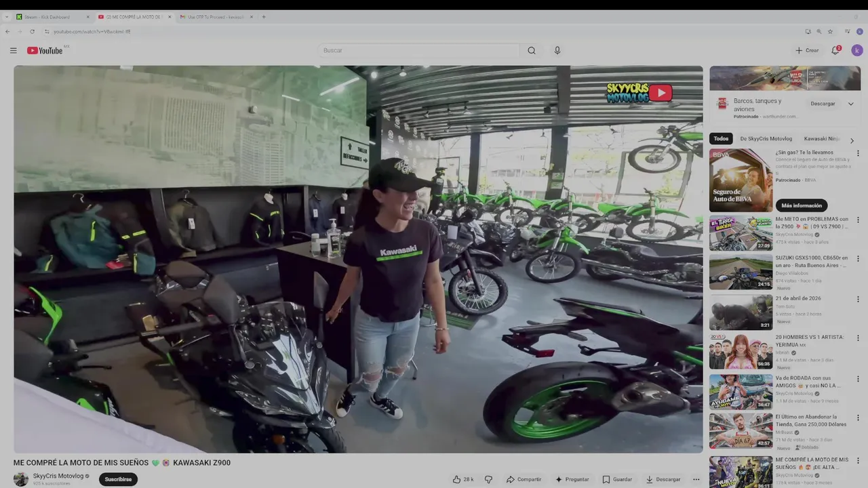Viewport: 868px width, 488px height.
Task: Open the YouTube account avatar menu
Action: click(857, 50)
